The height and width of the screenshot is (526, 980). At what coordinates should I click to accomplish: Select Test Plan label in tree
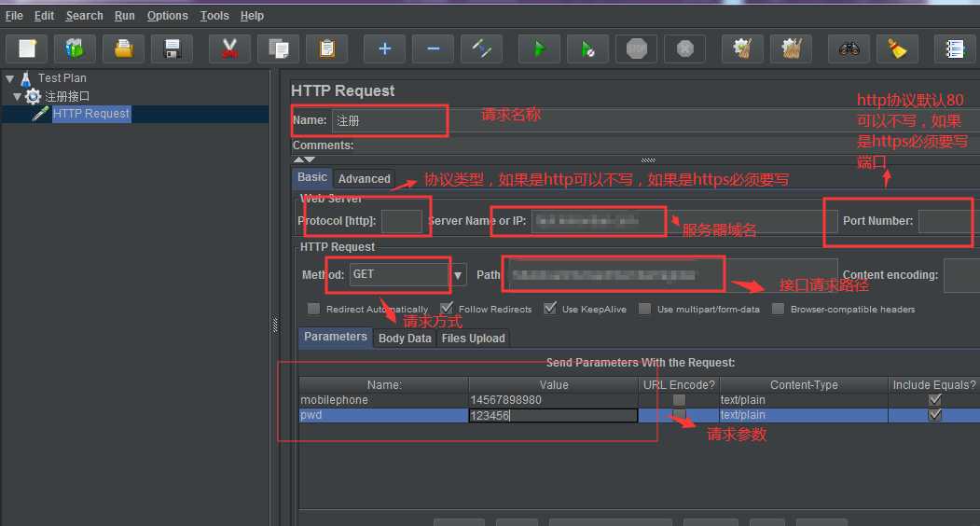[x=62, y=78]
